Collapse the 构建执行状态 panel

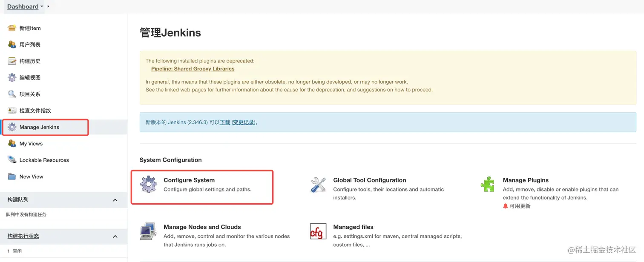tap(115, 236)
